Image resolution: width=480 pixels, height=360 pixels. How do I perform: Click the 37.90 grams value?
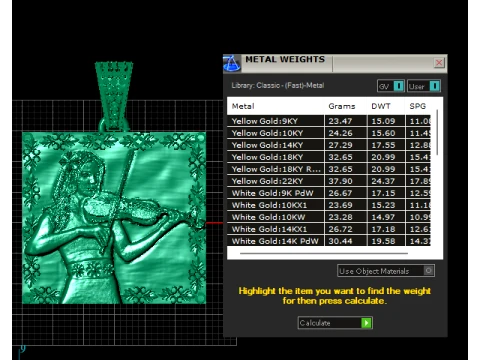340,181
